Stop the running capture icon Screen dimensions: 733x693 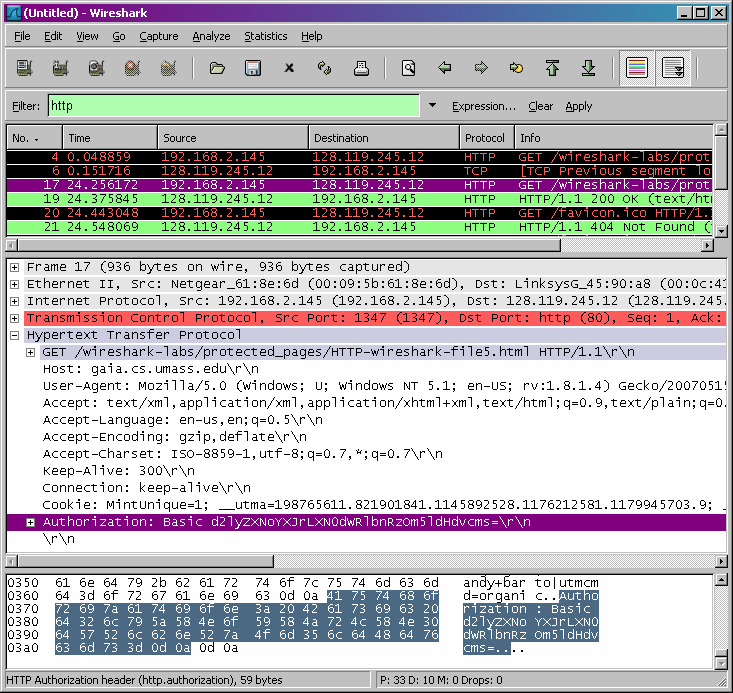[133, 68]
